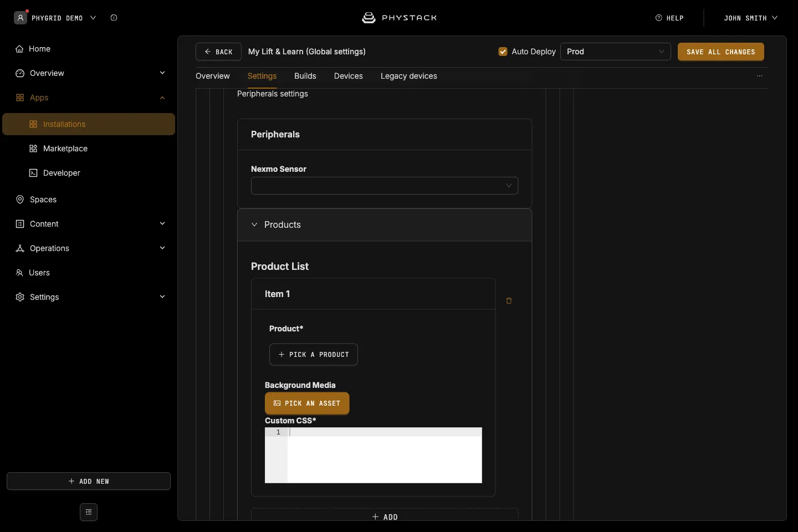Click the Settings gear icon in sidebar
The width and height of the screenshot is (798, 532).
20,297
